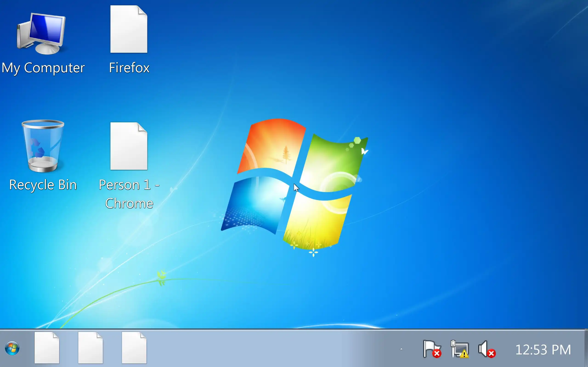Open the Windows Start menu orb
This screenshot has height=367, width=588.
click(x=12, y=348)
